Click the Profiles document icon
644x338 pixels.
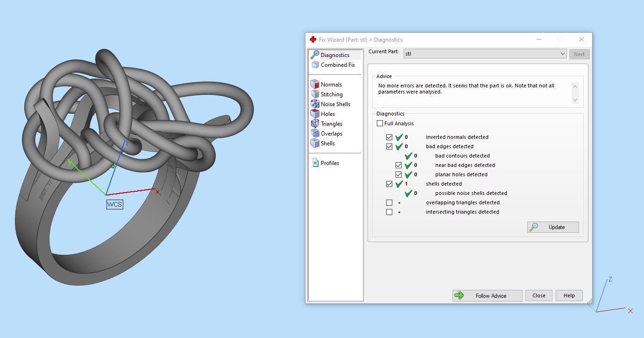(315, 163)
